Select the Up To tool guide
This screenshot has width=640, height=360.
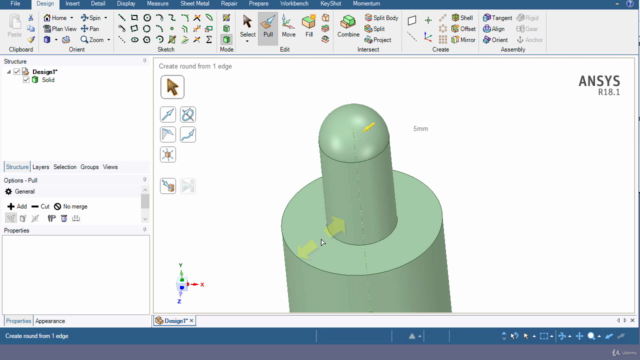point(168,186)
